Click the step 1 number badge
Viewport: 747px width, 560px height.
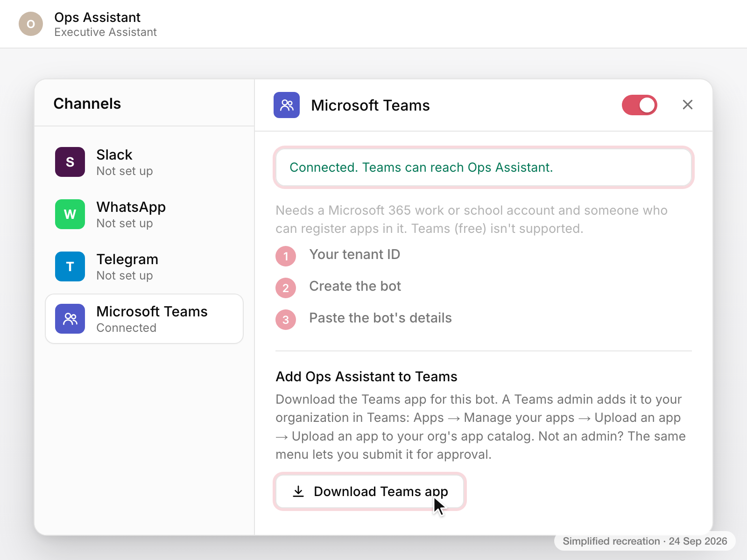(286, 256)
